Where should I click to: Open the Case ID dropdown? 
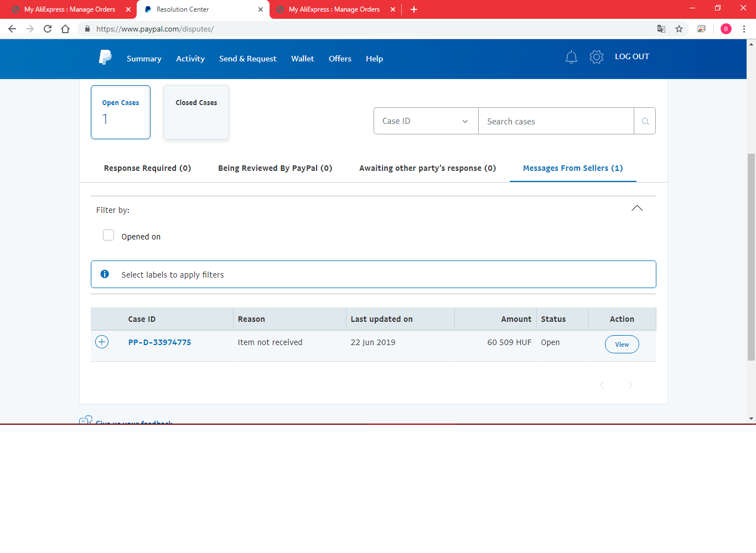pos(426,121)
